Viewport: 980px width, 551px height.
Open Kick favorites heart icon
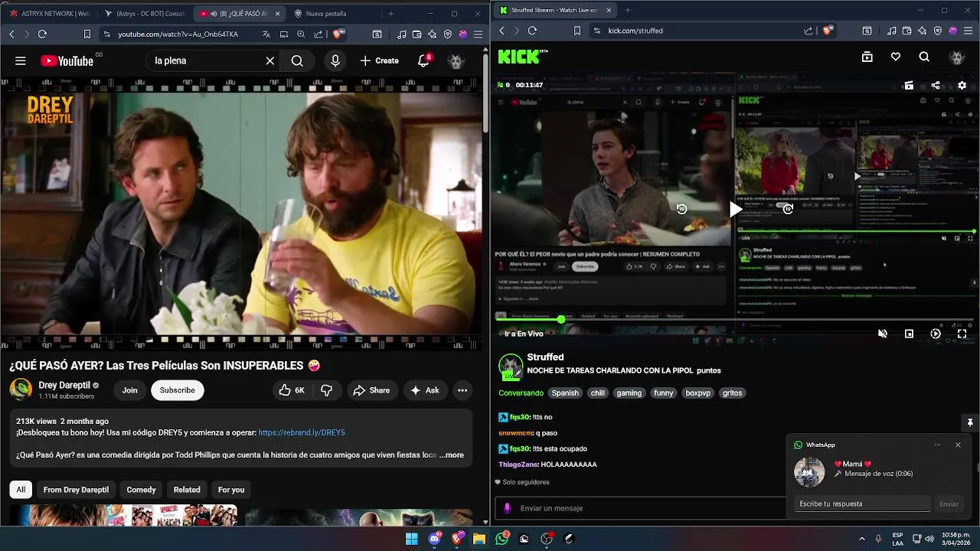tap(896, 57)
